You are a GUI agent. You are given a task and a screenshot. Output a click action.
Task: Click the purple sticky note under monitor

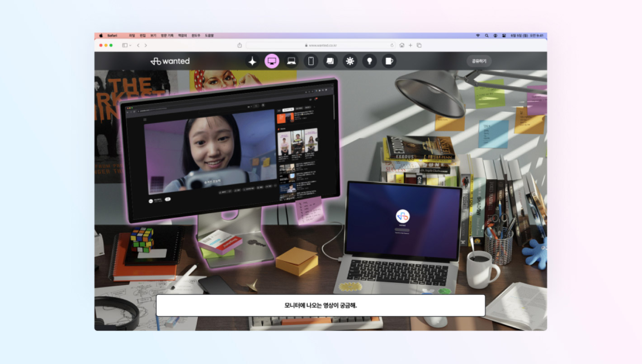(x=310, y=210)
